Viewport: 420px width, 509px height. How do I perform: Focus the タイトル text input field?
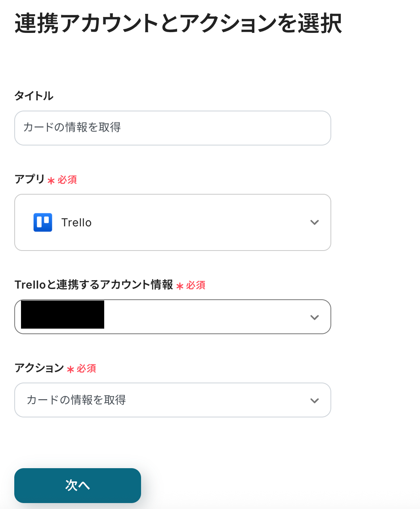pos(172,128)
